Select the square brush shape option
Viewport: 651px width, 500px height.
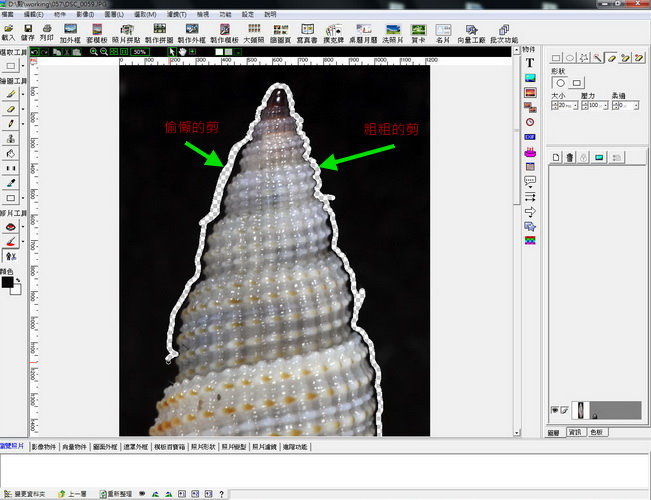tap(576, 82)
